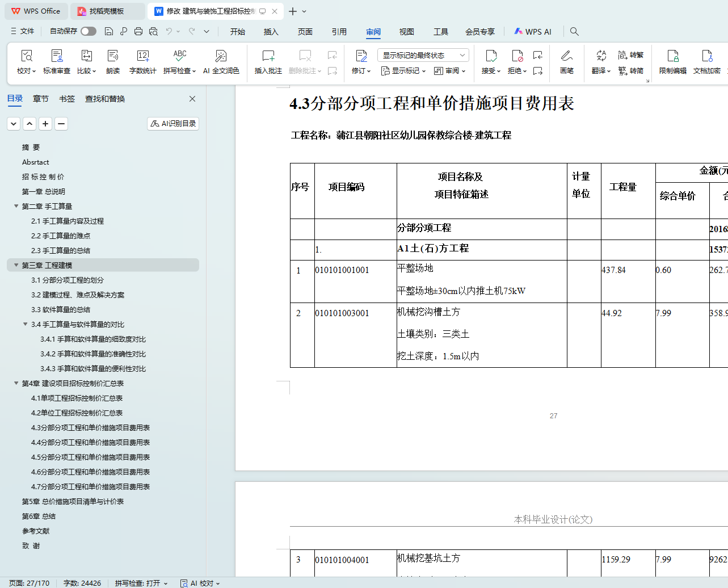This screenshot has height=588, width=728.
Task: Open the 书签 tab in navigation pane
Action: click(67, 99)
